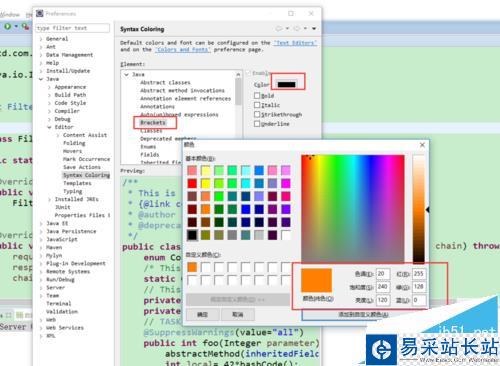Collapse the Editor tree node

tap(49, 127)
